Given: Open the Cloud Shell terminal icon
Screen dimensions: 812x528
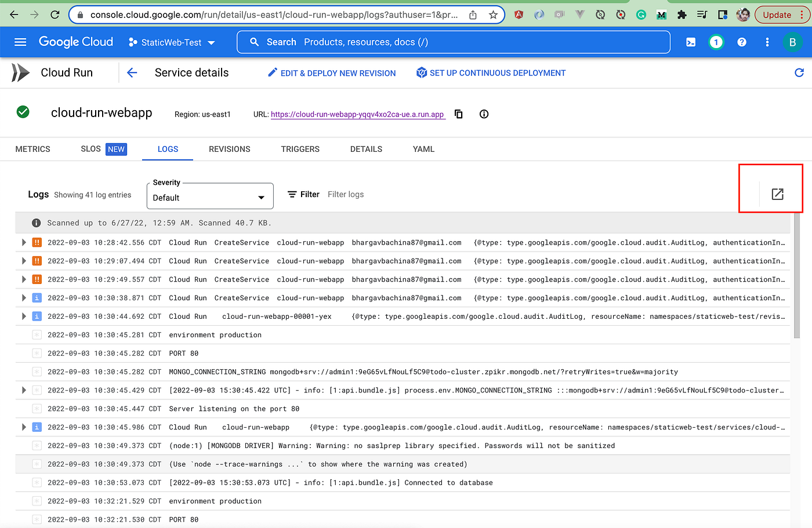Looking at the screenshot, I should click(690, 42).
